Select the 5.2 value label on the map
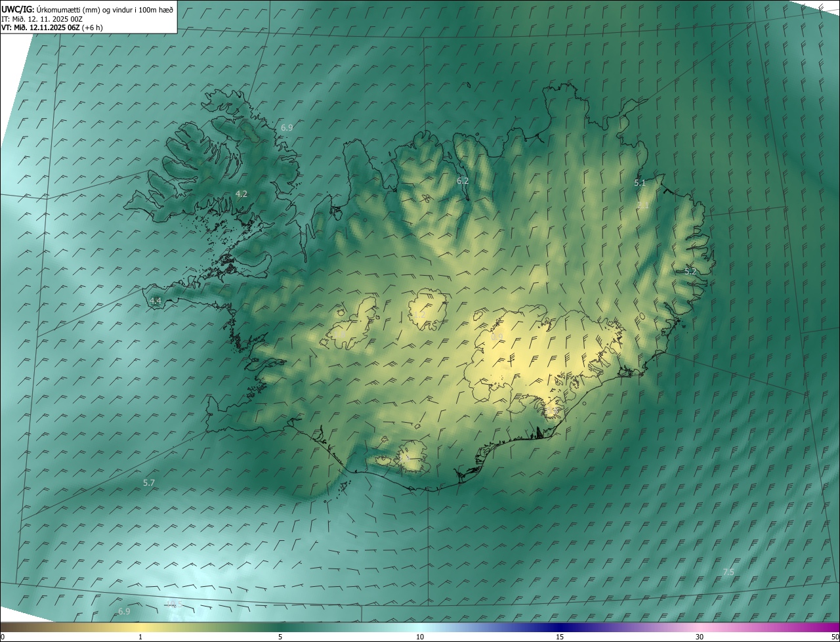This screenshot has width=840, height=642. click(690, 271)
